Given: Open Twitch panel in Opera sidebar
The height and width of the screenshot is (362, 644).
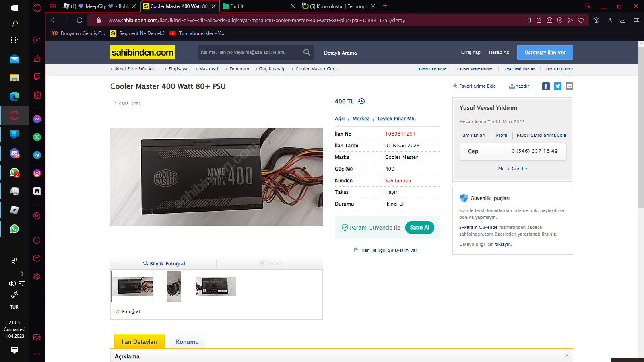Looking at the screenshot, I should [x=37, y=76].
